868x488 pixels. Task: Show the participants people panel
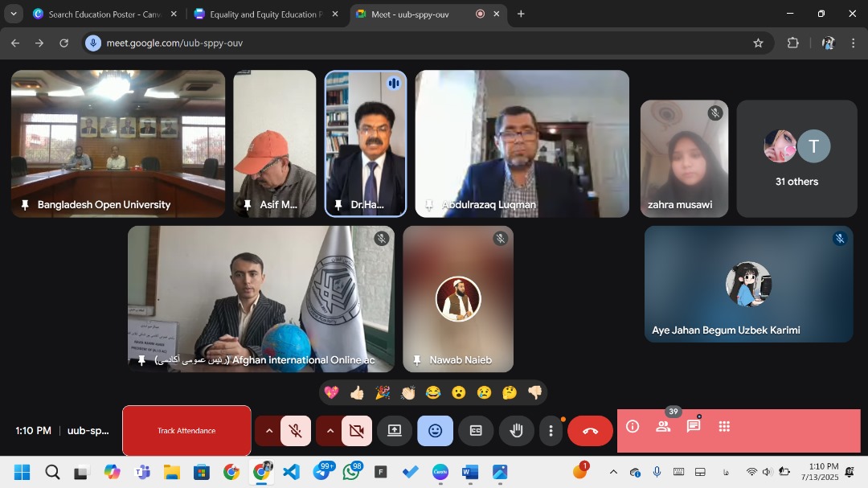point(663,427)
